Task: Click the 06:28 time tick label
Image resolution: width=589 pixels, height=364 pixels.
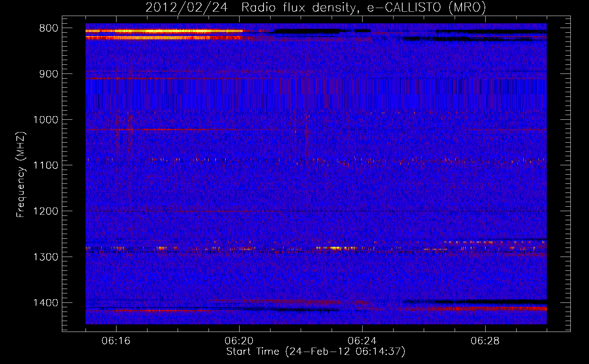Action: (485, 341)
